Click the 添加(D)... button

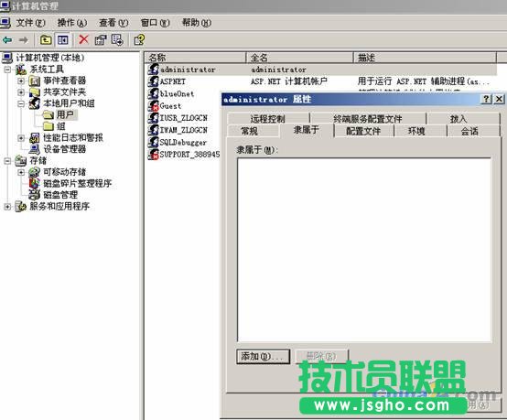pyautogui.click(x=263, y=357)
